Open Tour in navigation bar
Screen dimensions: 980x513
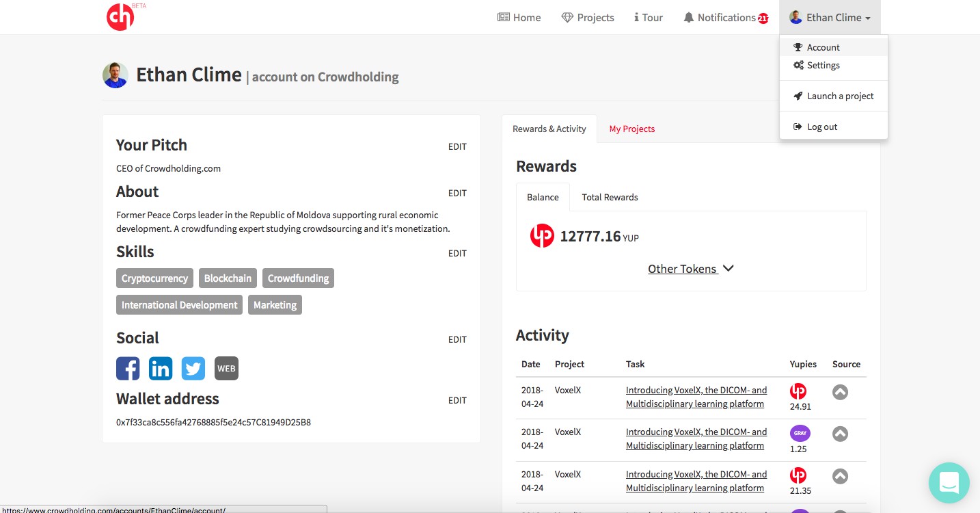click(x=649, y=17)
